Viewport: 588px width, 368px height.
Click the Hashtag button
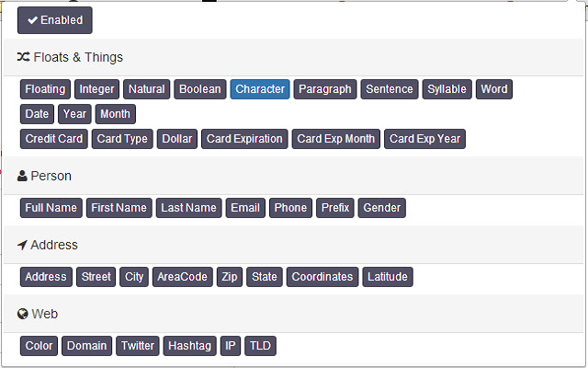point(190,346)
